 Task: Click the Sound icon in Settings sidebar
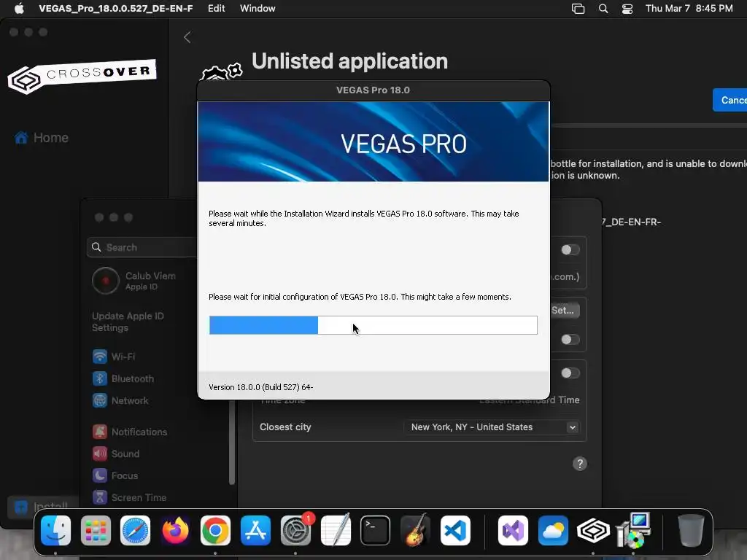99,454
